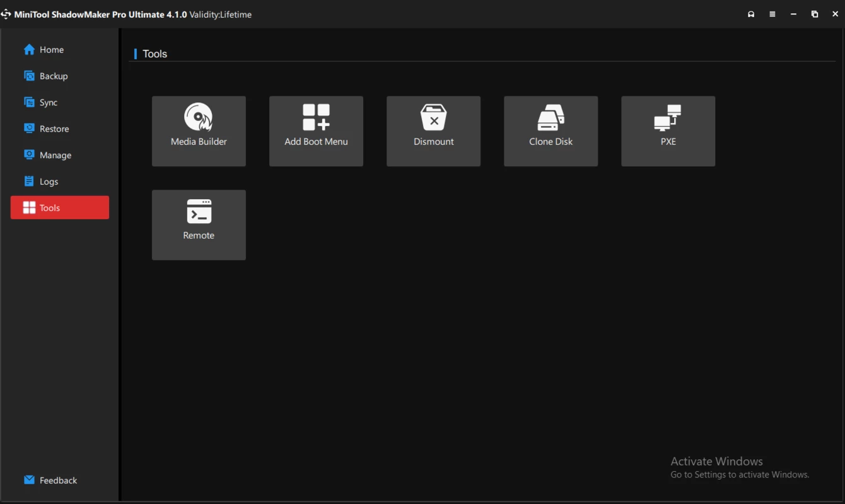Select the highlighted Tools sidebar item
845x504 pixels.
click(60, 208)
